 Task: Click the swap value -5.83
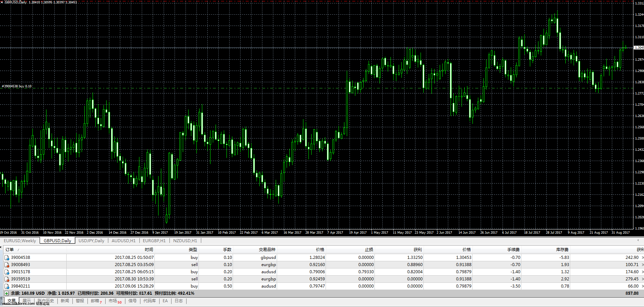564,258
